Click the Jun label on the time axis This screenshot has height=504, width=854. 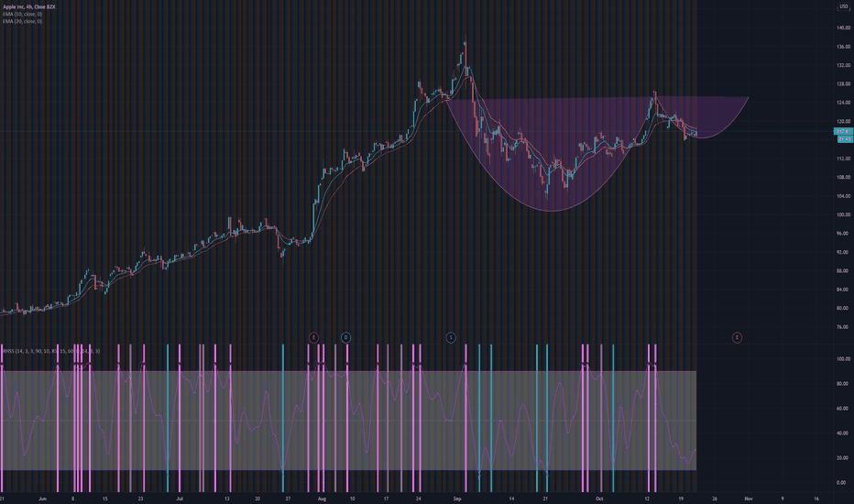pyautogui.click(x=42, y=499)
